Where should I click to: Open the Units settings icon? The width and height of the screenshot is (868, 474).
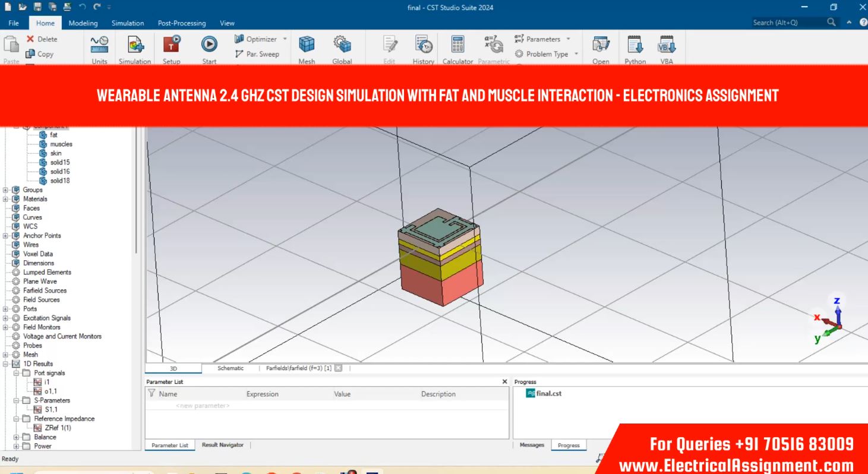tap(99, 45)
